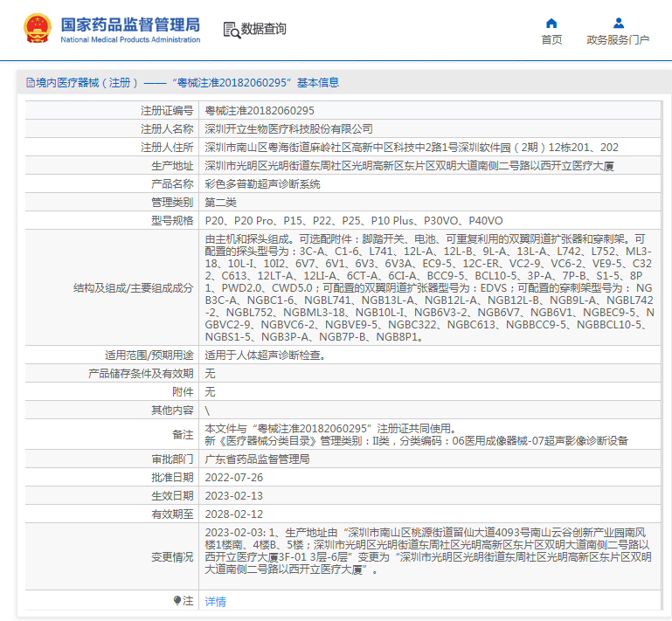Open the 详情 link at the bottom
Viewport: 672px width, 621px height.
click(x=215, y=602)
